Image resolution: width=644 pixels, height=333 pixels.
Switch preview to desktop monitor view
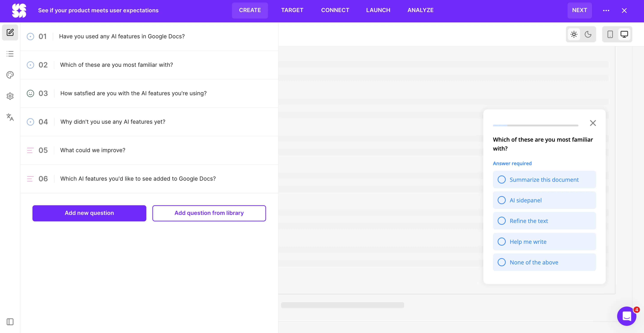(624, 34)
